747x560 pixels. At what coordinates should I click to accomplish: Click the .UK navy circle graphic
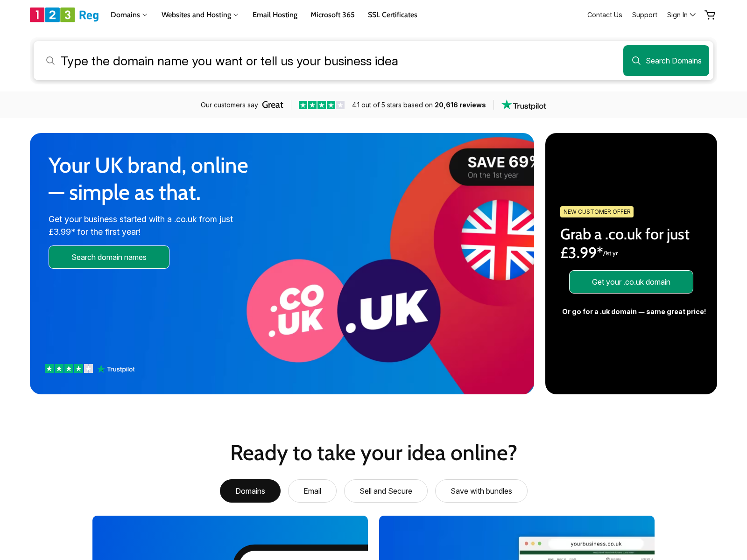click(389, 310)
